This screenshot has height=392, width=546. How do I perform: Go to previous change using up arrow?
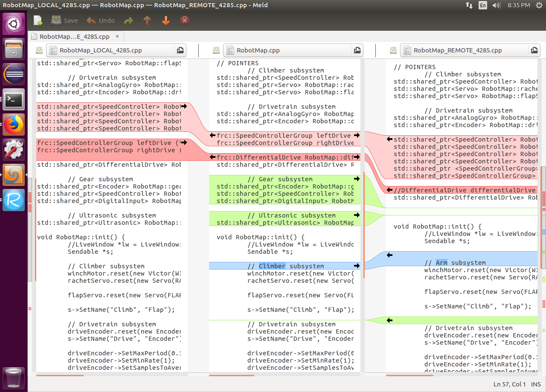(147, 20)
